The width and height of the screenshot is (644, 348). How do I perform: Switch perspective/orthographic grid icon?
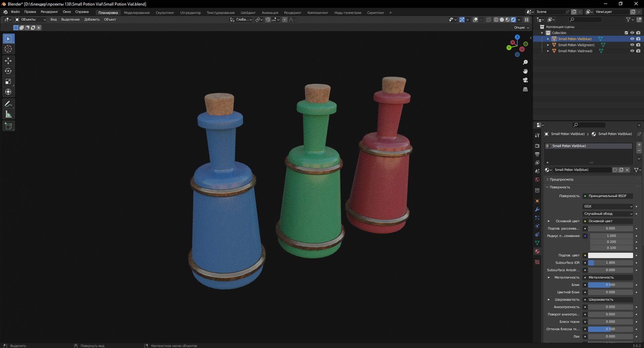525,89
